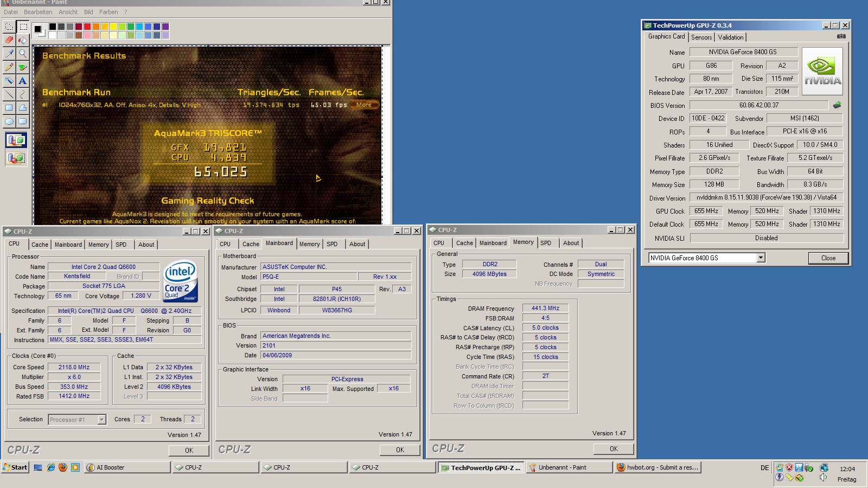Pick the yellow color swatch in Paint palette
Screen dimensions: 868x488
113,26
